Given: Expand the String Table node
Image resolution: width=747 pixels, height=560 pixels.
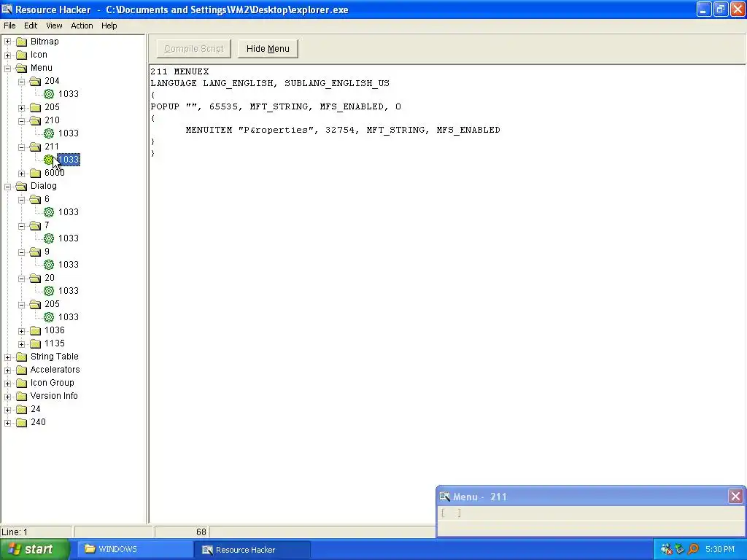Looking at the screenshot, I should pos(7,357).
